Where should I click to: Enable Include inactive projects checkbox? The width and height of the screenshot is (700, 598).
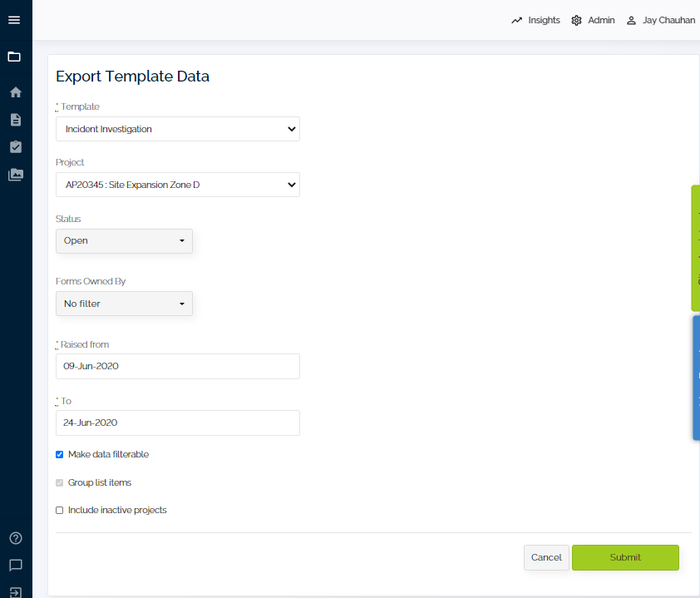[59, 511]
